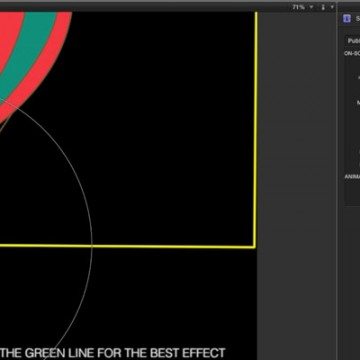Click the channels icon beside zoom percentage
This screenshot has height=360, width=360.
coord(323,7)
